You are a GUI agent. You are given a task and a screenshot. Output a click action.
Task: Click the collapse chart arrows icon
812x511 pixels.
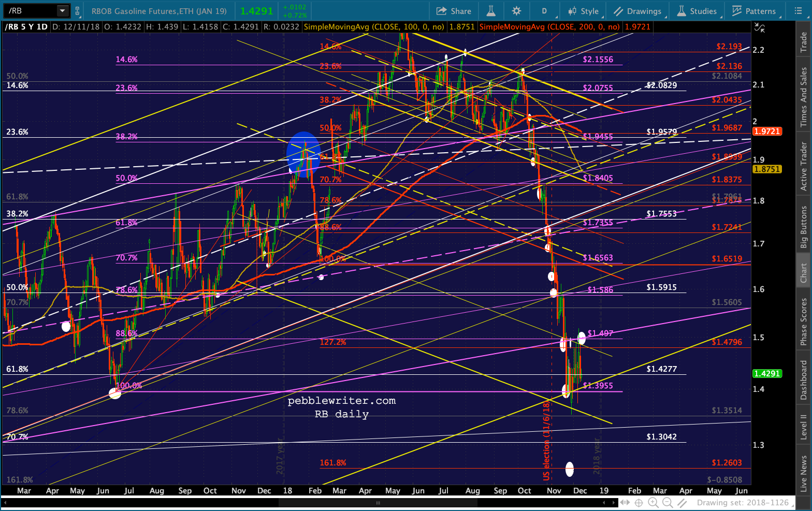[x=759, y=27]
